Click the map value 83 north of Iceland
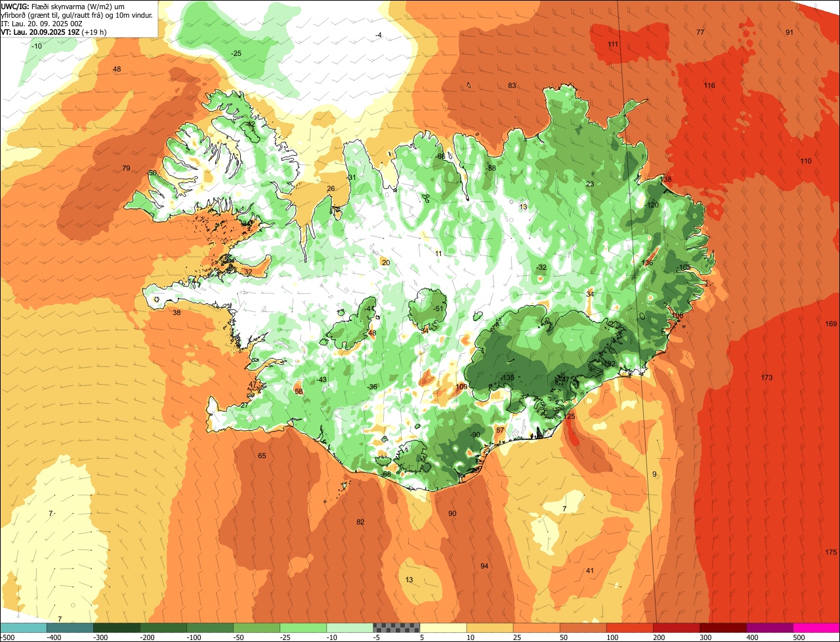This screenshot has width=840, height=642. 512,86
